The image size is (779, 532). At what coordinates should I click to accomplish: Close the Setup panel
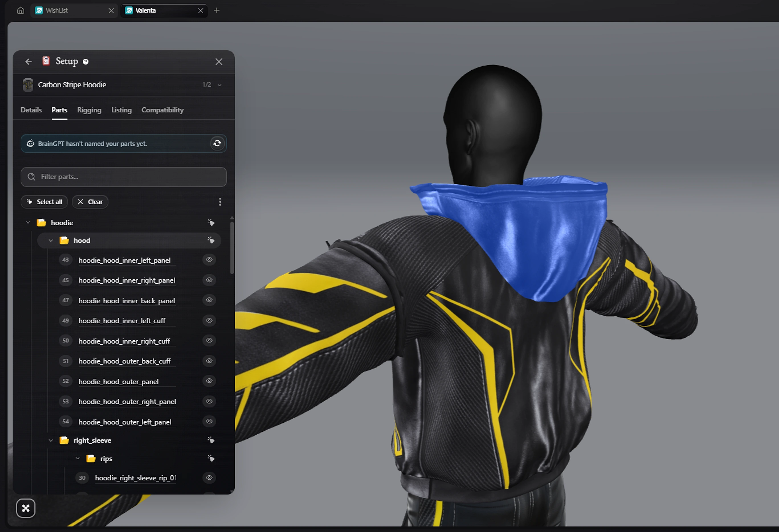pyautogui.click(x=219, y=62)
